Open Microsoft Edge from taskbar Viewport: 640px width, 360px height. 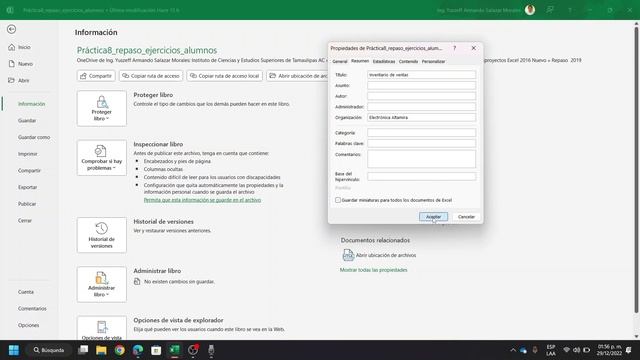coord(138,350)
